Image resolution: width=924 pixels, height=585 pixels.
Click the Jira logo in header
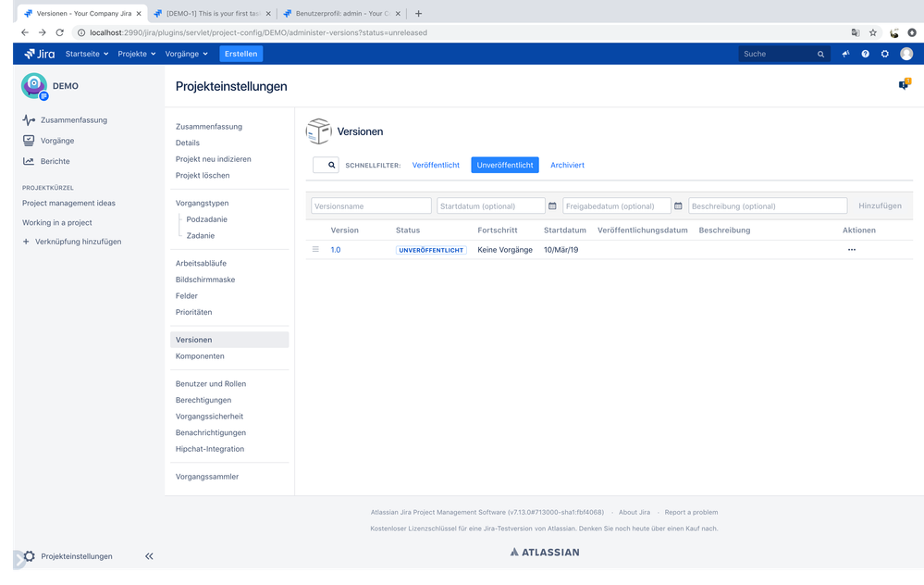click(x=39, y=54)
